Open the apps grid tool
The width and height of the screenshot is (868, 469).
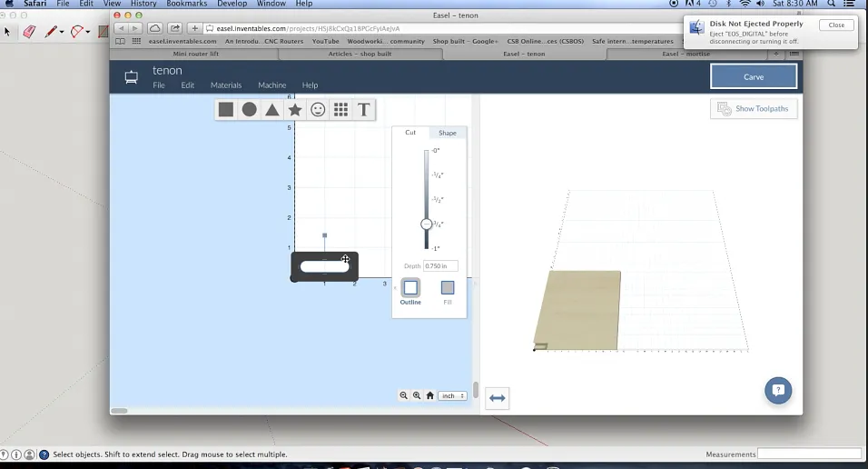point(341,110)
